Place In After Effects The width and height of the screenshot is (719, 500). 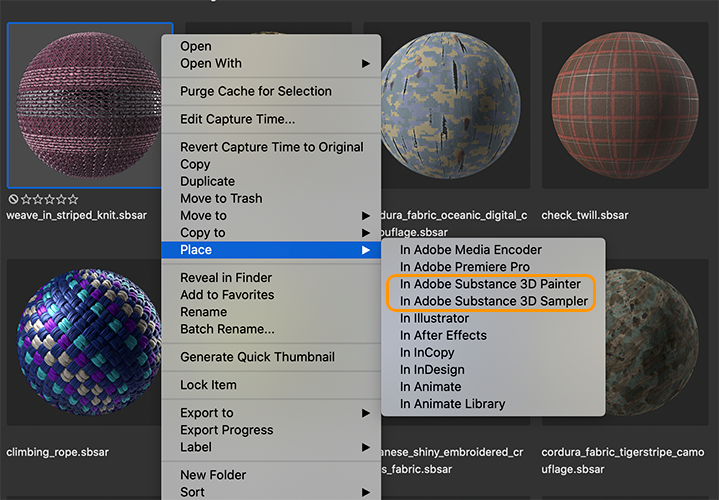493,335
